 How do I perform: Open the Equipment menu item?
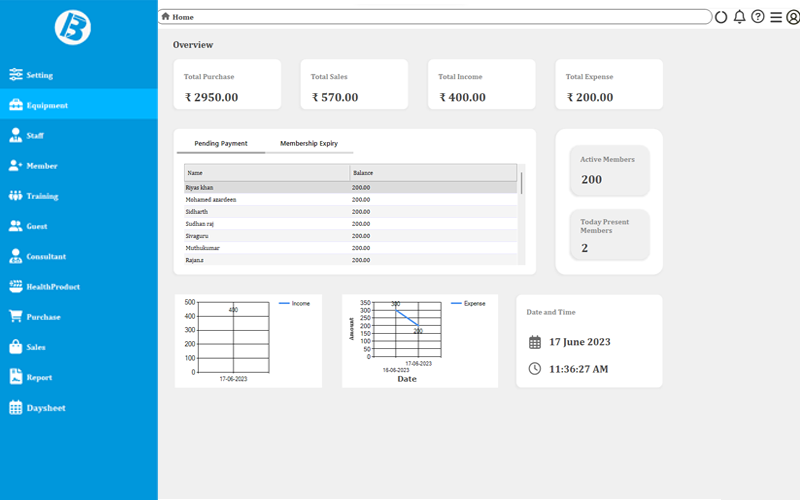point(79,105)
